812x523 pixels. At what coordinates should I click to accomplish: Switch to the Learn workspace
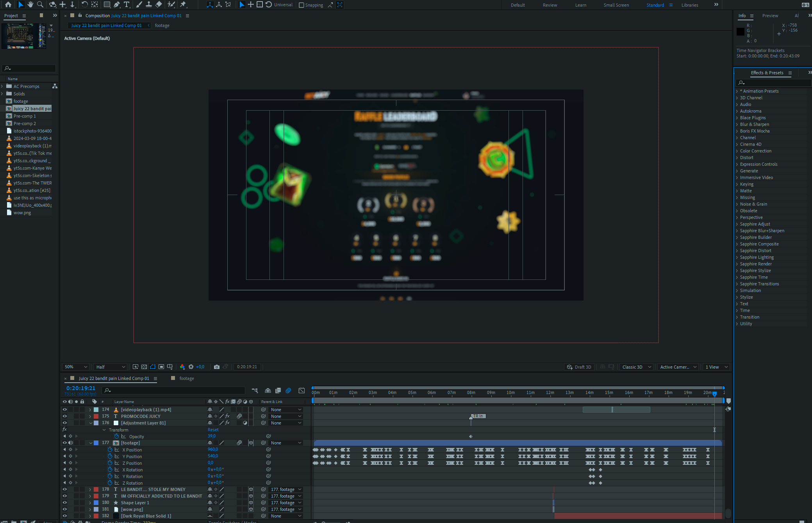point(580,5)
